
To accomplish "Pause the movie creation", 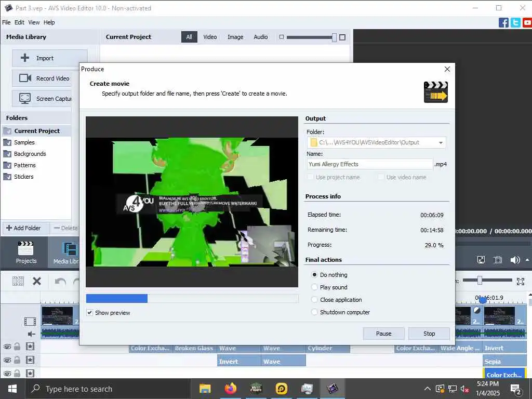I will click(x=383, y=334).
